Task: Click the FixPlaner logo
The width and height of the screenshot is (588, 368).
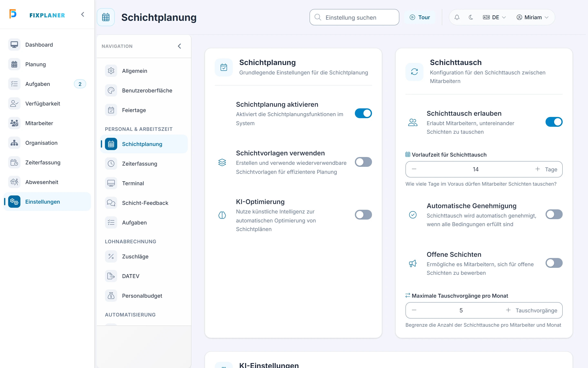Action: [x=37, y=15]
